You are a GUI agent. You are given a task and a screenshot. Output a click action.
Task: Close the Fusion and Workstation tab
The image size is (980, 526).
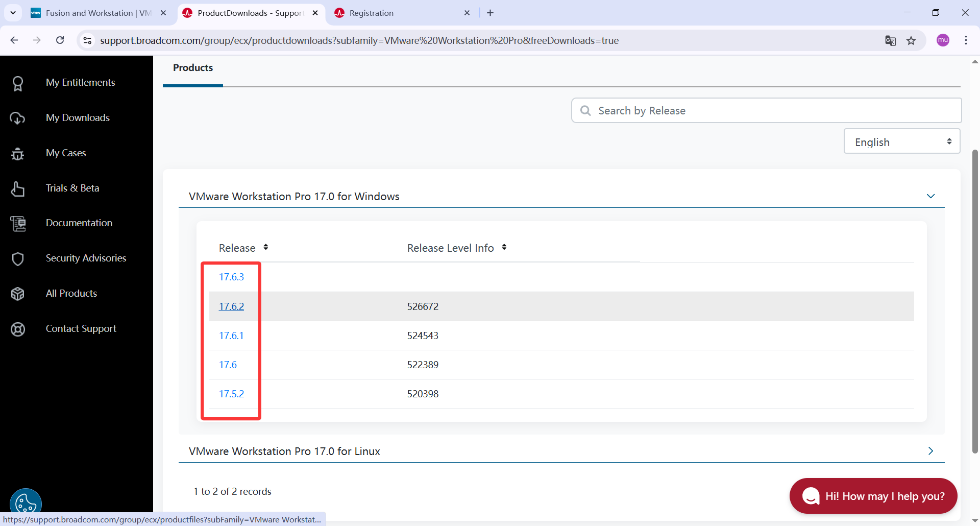(163, 13)
